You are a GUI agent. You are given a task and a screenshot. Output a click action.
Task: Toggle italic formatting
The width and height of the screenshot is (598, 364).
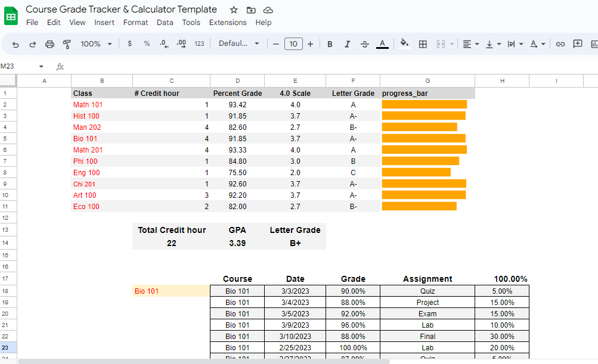point(347,43)
